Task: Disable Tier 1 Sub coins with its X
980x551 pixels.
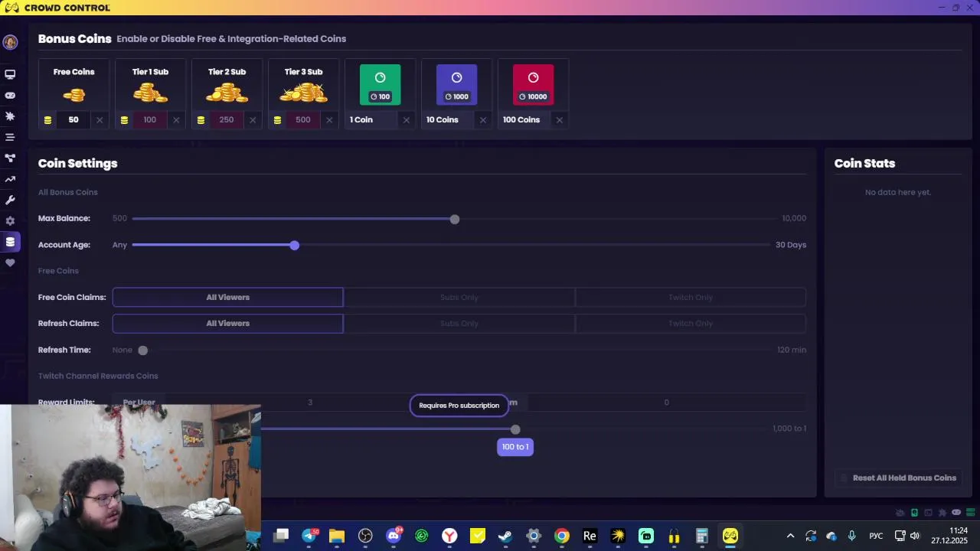Action: 176,120
